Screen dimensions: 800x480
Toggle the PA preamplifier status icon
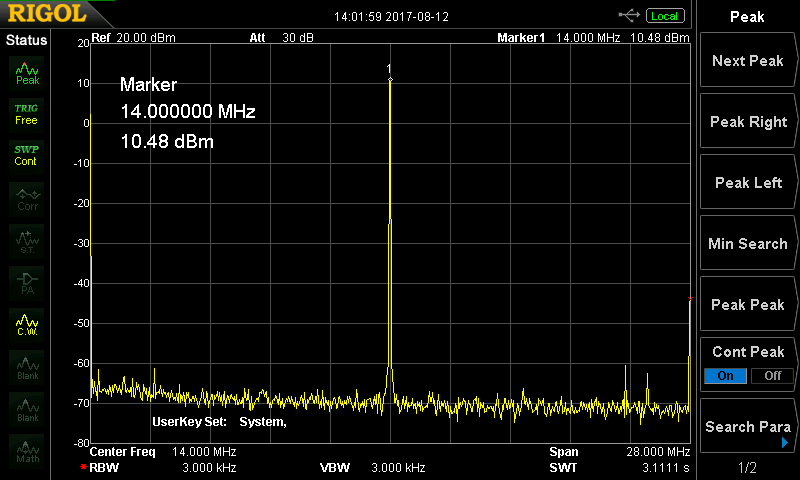coord(27,283)
